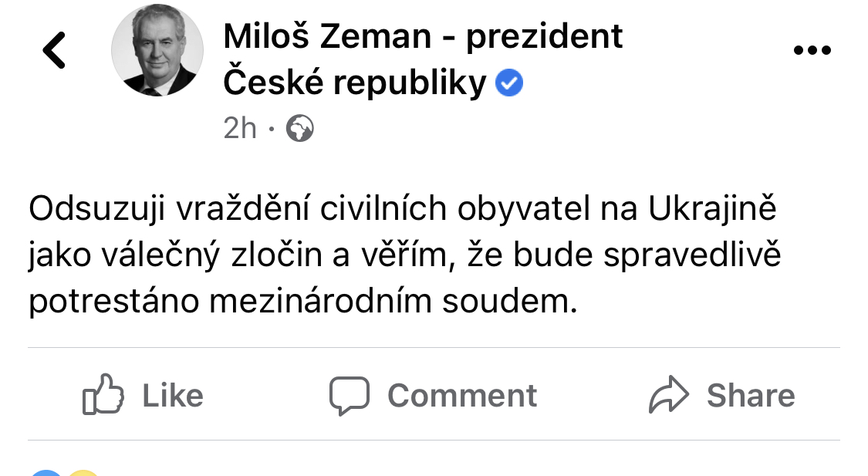Click the Share arrow icon

point(668,395)
